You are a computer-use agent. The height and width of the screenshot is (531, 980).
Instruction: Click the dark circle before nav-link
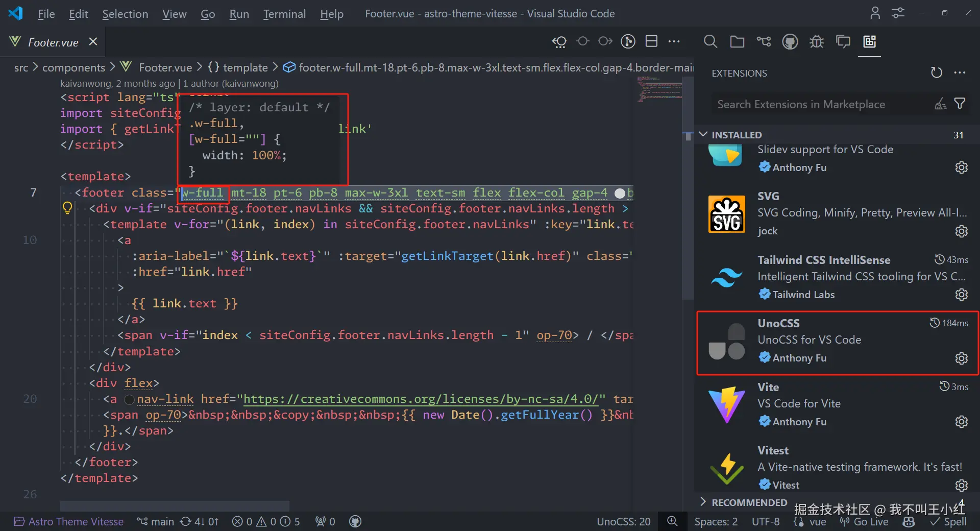[129, 399]
